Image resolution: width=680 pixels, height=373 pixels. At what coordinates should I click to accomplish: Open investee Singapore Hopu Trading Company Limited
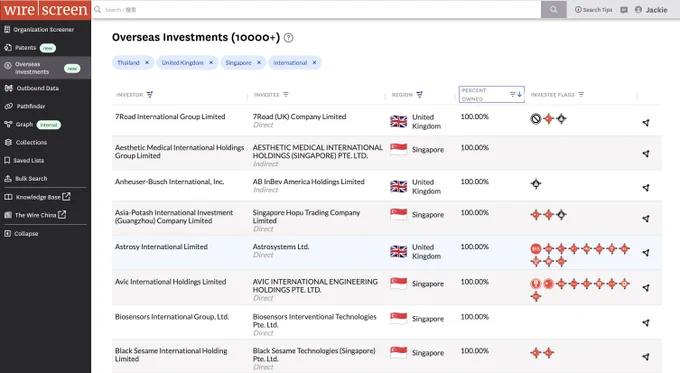306,216
